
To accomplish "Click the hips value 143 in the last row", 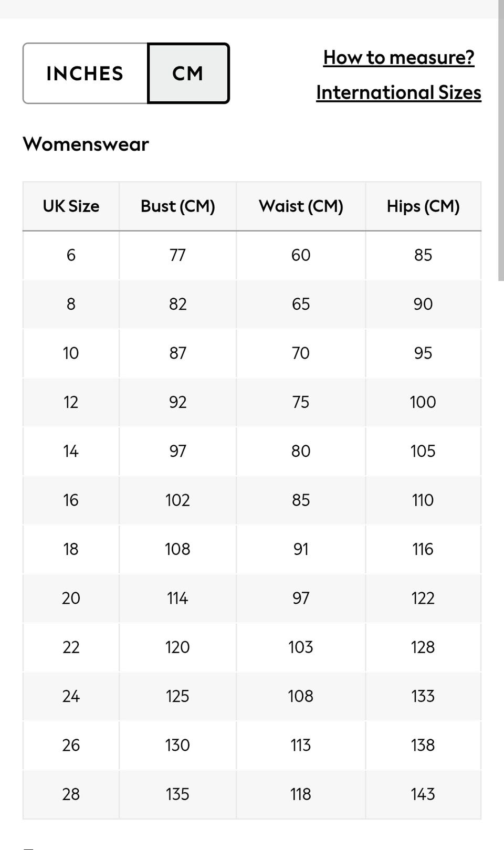I will 423,794.
